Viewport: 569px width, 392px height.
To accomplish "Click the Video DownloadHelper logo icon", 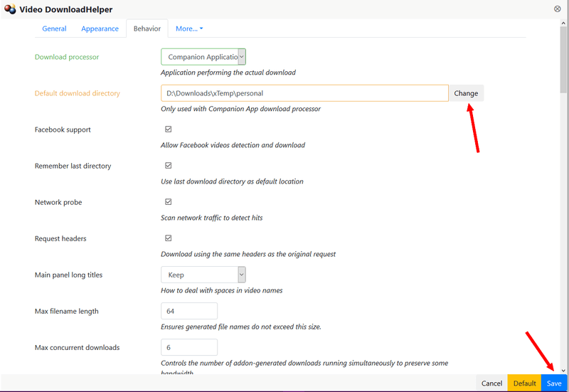I will 10,9.
